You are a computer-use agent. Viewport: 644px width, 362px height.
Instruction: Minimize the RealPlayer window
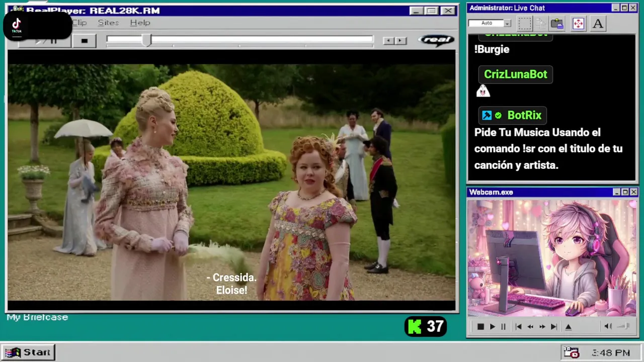click(x=416, y=11)
